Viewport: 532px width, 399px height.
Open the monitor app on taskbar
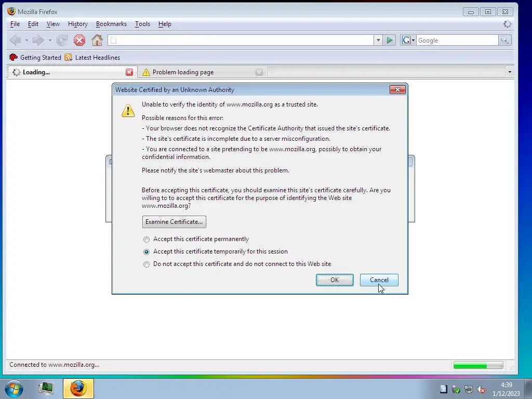[46, 389]
